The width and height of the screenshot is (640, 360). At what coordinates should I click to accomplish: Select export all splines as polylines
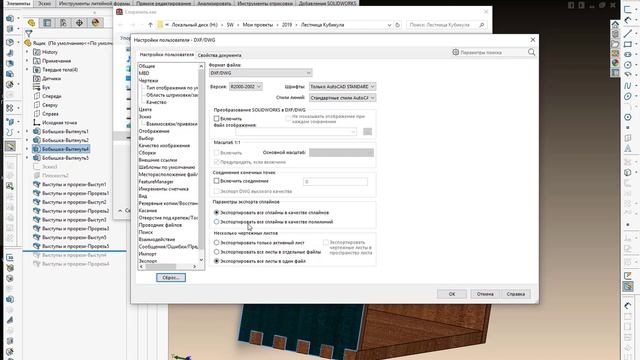pyautogui.click(x=216, y=222)
